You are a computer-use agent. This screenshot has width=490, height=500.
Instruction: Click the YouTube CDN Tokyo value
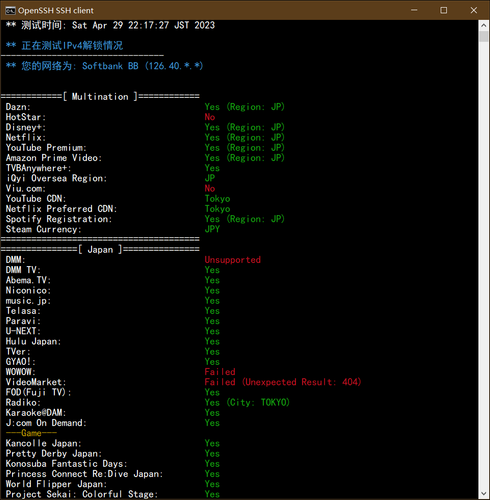point(217,199)
